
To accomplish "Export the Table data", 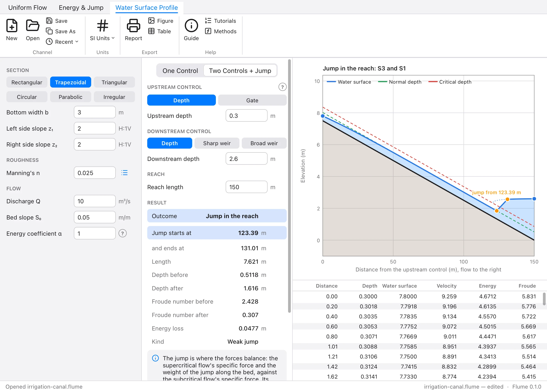I will 159,31.
